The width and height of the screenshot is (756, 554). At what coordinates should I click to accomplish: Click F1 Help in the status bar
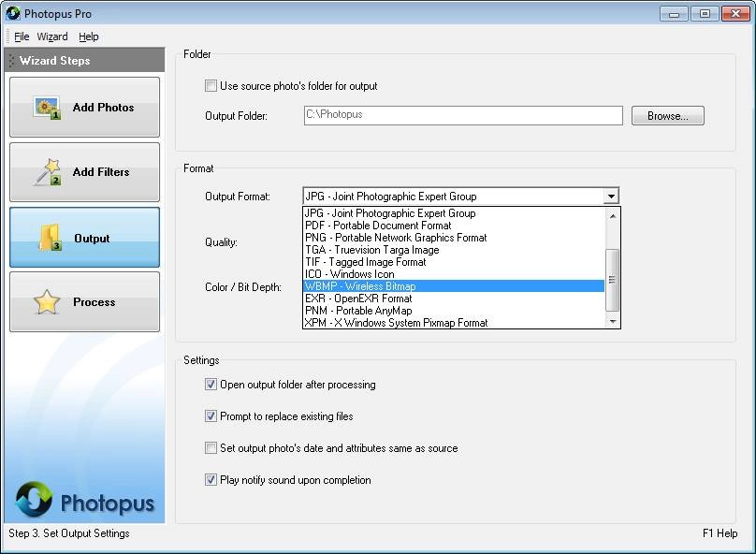[720, 533]
